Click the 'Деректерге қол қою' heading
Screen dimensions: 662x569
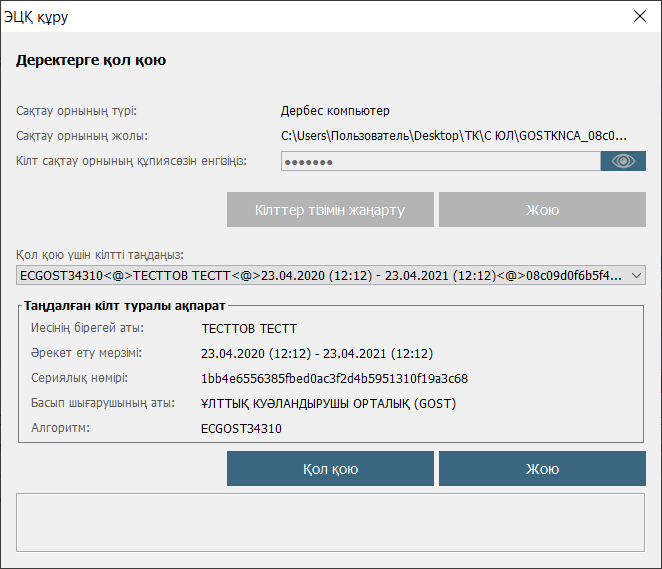tap(91, 60)
